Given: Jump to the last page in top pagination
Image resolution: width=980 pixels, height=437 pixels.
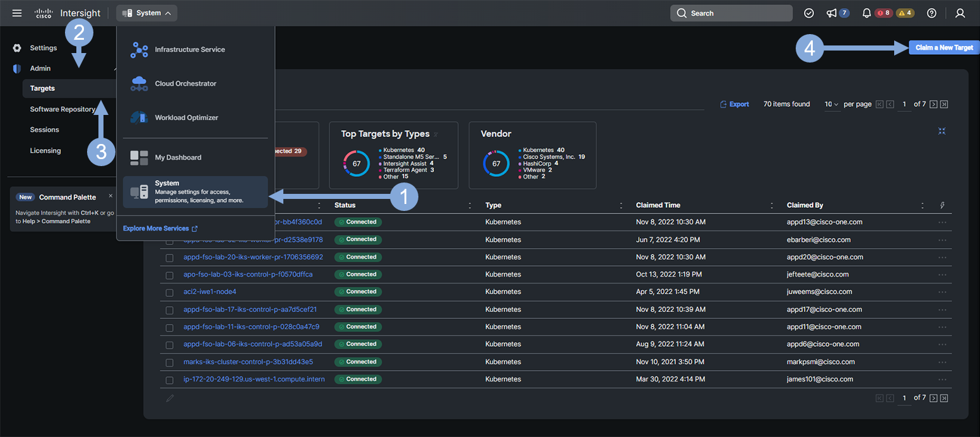Looking at the screenshot, I should tap(944, 104).
